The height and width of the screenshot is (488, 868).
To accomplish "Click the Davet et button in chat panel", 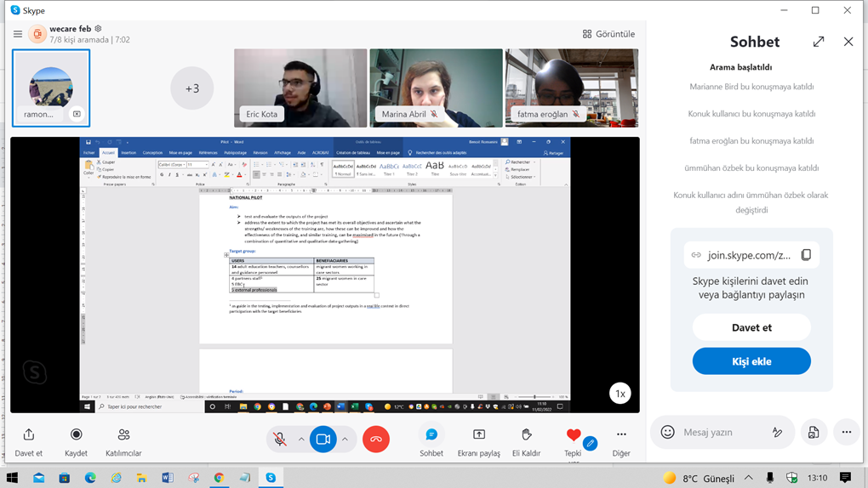I will click(751, 327).
